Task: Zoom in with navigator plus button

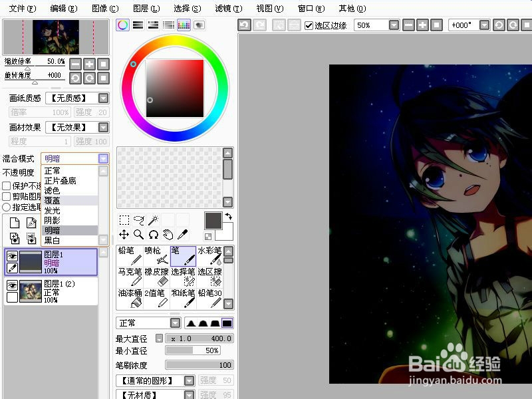Action: tap(89, 64)
